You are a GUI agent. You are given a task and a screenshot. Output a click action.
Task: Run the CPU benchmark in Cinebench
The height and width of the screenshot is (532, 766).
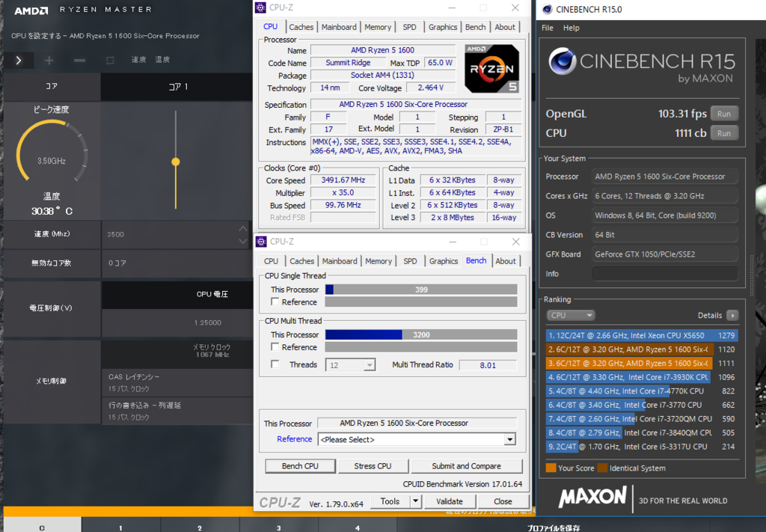(724, 133)
